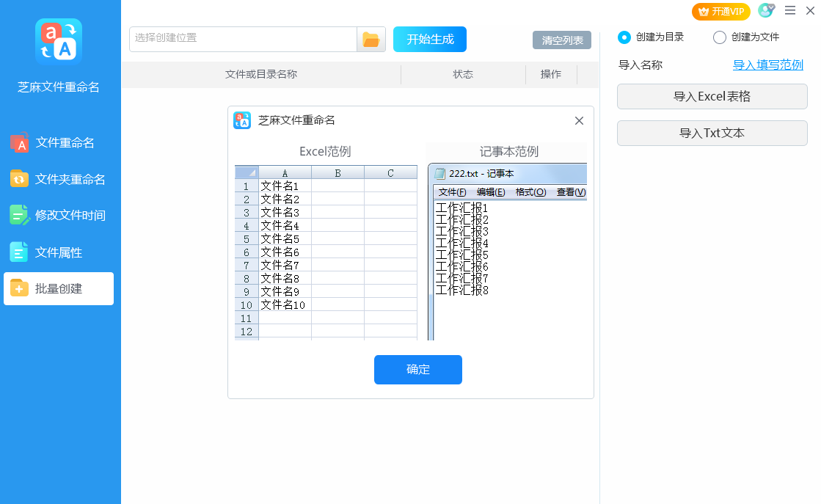The image size is (821, 504).
Task: Open the hamburger menu in title bar
Action: coord(790,10)
